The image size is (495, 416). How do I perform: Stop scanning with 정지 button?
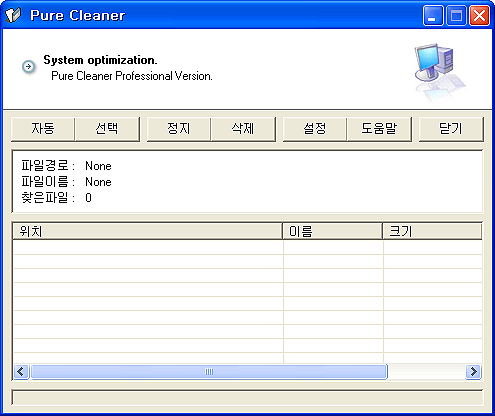[179, 129]
